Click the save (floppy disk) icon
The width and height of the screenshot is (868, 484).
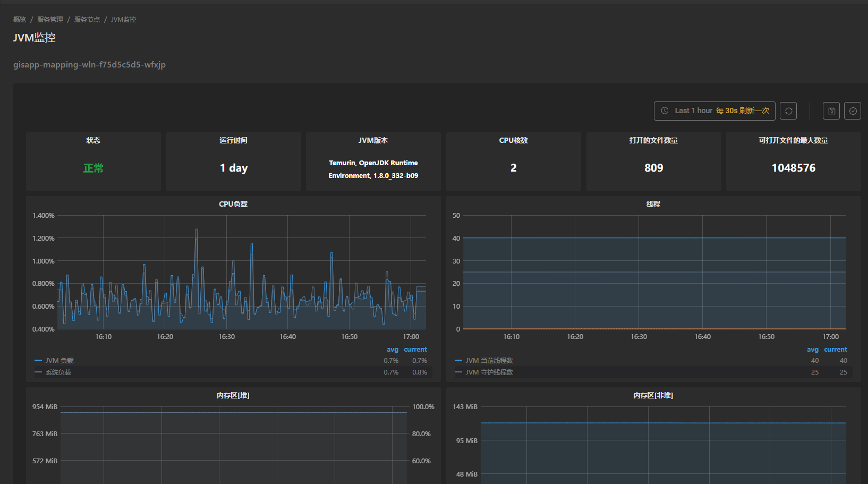(831, 111)
